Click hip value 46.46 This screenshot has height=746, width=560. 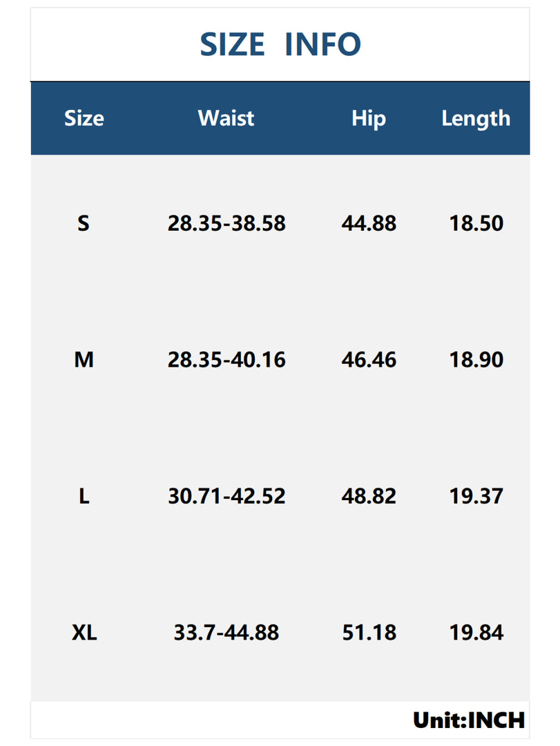pyautogui.click(x=369, y=360)
